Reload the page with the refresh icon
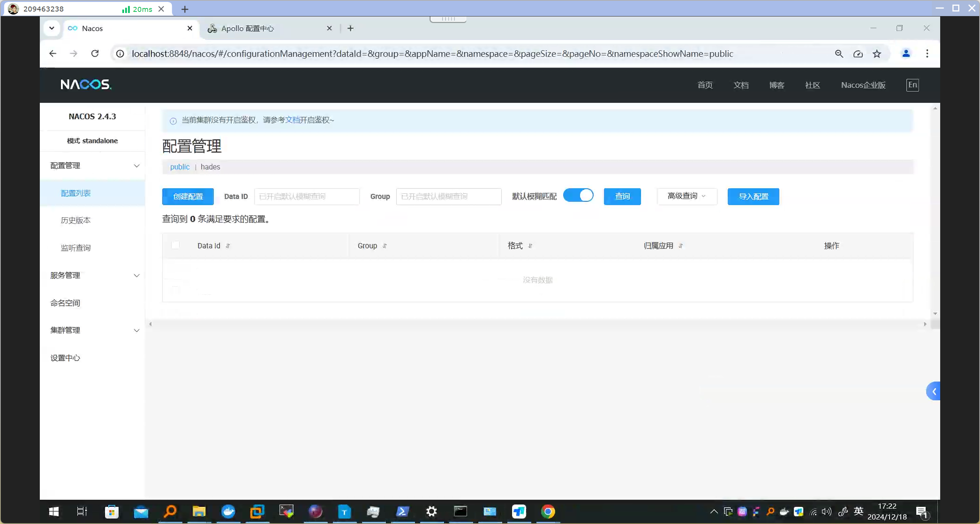This screenshot has height=524, width=980. click(x=95, y=54)
